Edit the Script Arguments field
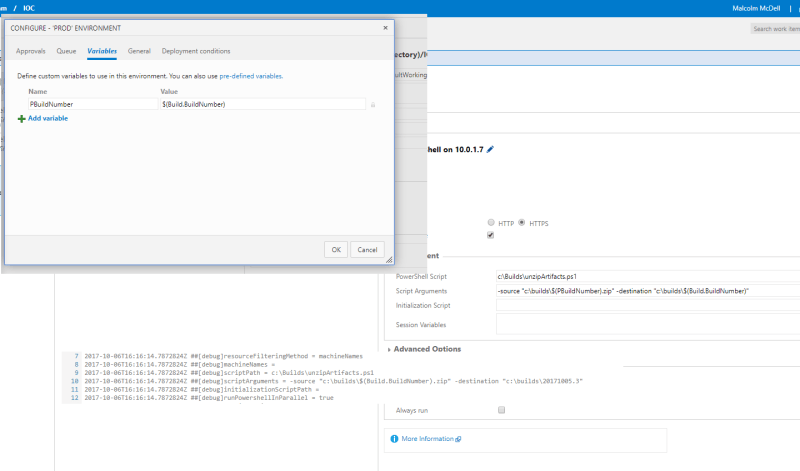This screenshot has width=800, height=471. coord(648,291)
